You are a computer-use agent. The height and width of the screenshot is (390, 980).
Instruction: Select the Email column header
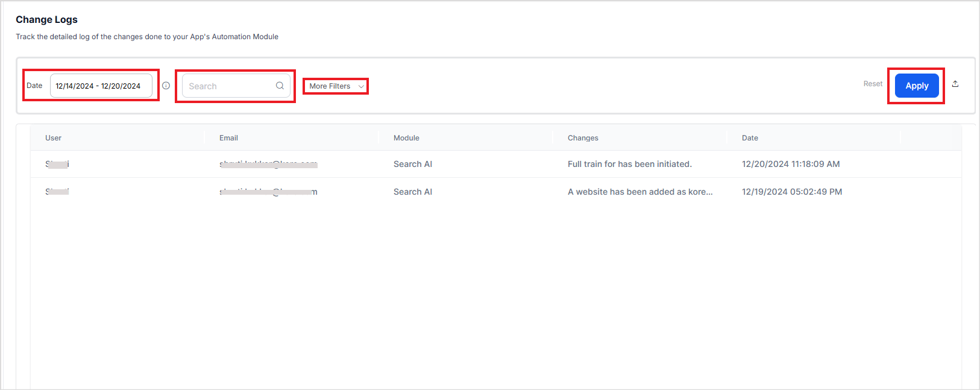coord(228,138)
